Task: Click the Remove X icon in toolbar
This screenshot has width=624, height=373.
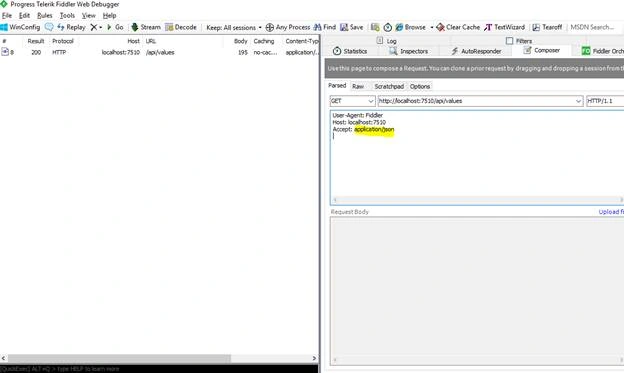Action: coord(94,27)
